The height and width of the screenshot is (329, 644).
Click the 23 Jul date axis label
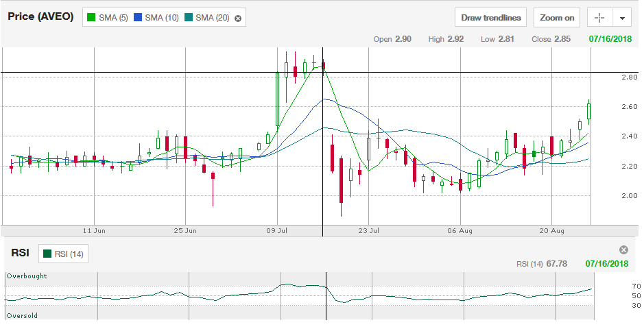click(x=368, y=230)
